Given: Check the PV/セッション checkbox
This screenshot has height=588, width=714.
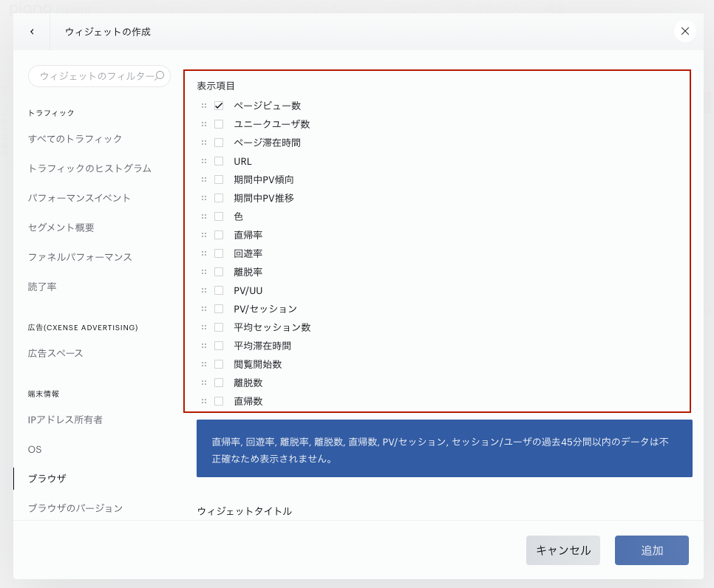Looking at the screenshot, I should tap(219, 309).
